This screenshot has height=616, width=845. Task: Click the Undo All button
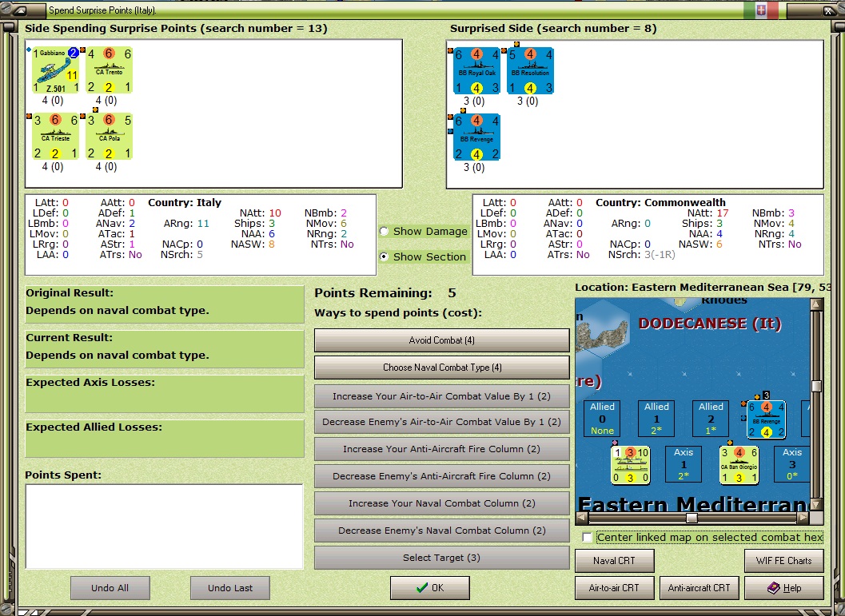(x=110, y=588)
